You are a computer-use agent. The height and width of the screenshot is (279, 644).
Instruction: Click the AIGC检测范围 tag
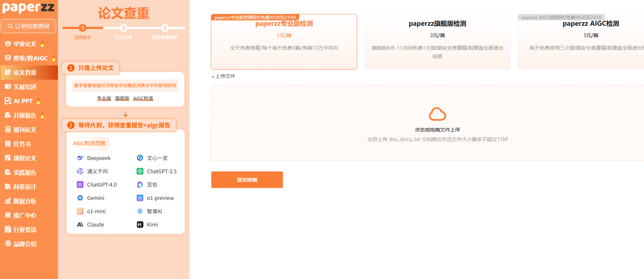(89, 143)
